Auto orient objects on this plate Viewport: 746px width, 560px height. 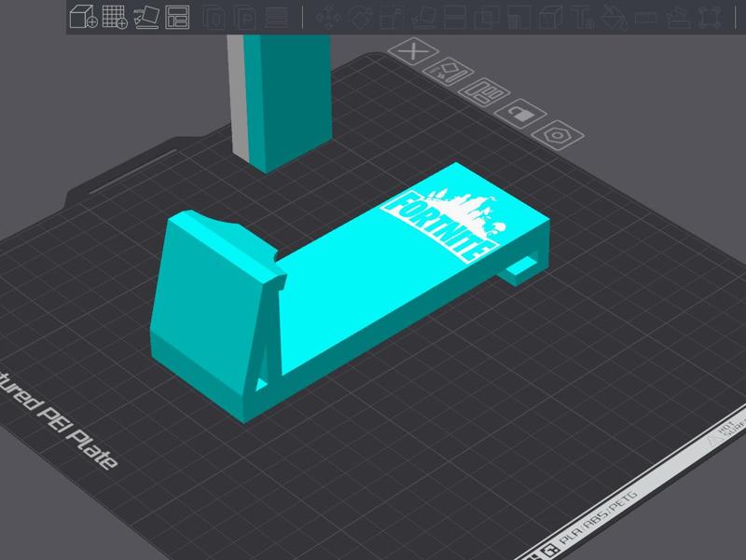(x=448, y=72)
